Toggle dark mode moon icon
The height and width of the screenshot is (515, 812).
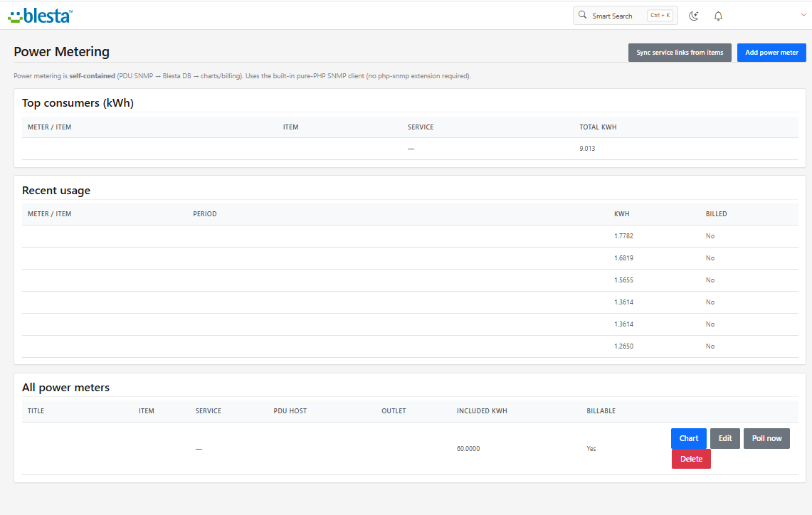(x=693, y=16)
